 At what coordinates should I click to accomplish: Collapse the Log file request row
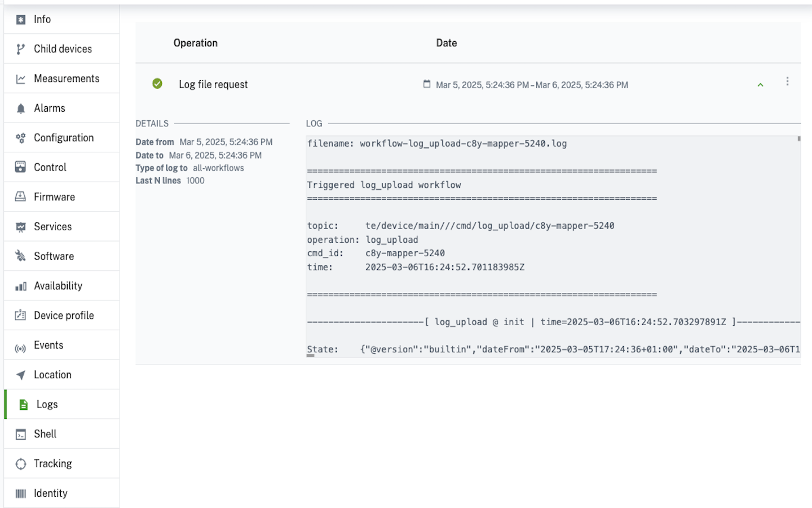click(760, 85)
